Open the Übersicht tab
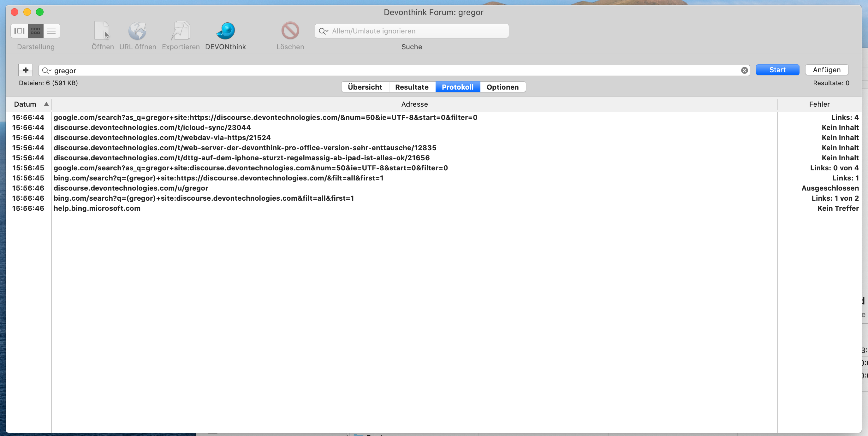868x436 pixels. click(365, 87)
